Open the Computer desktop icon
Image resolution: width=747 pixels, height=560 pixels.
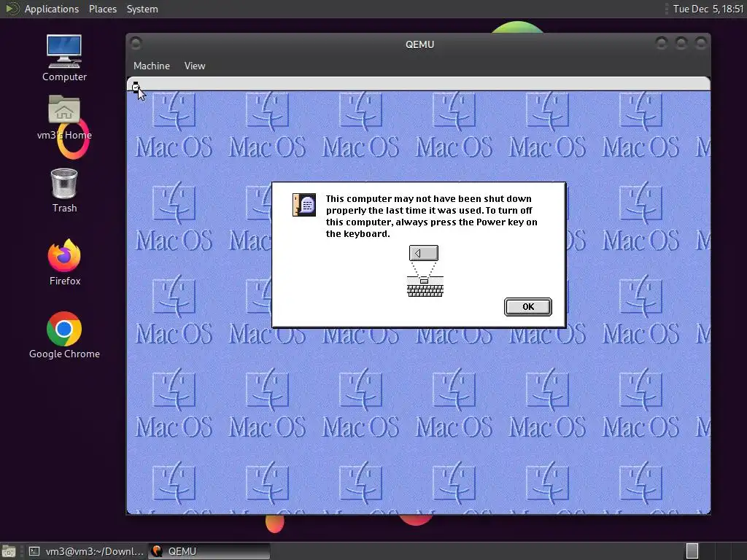click(64, 58)
